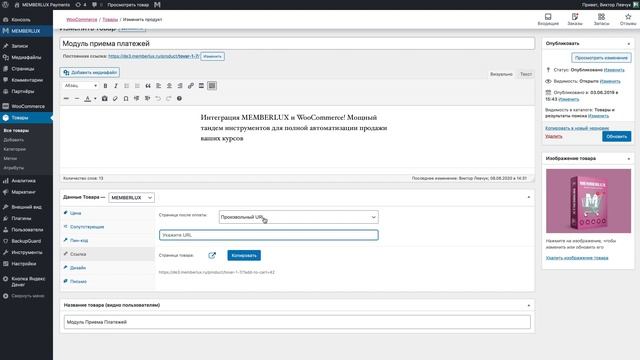Click Collapse menu in the sidebar
The height and width of the screenshot is (360, 640).
(26, 296)
